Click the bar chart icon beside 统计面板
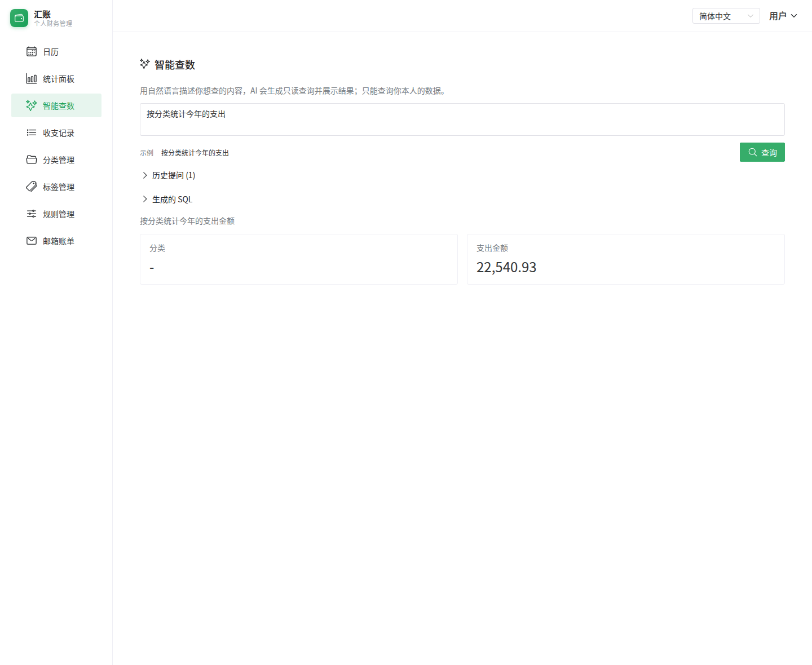The width and height of the screenshot is (812, 665). (x=32, y=79)
